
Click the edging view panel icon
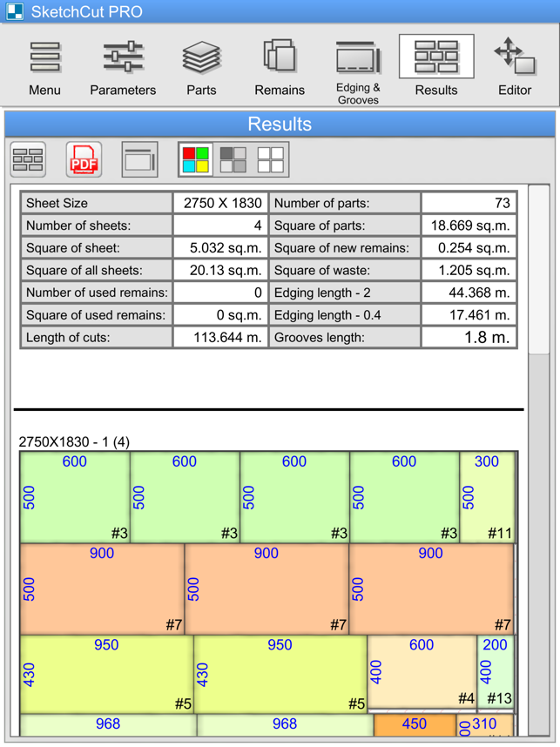point(139,159)
